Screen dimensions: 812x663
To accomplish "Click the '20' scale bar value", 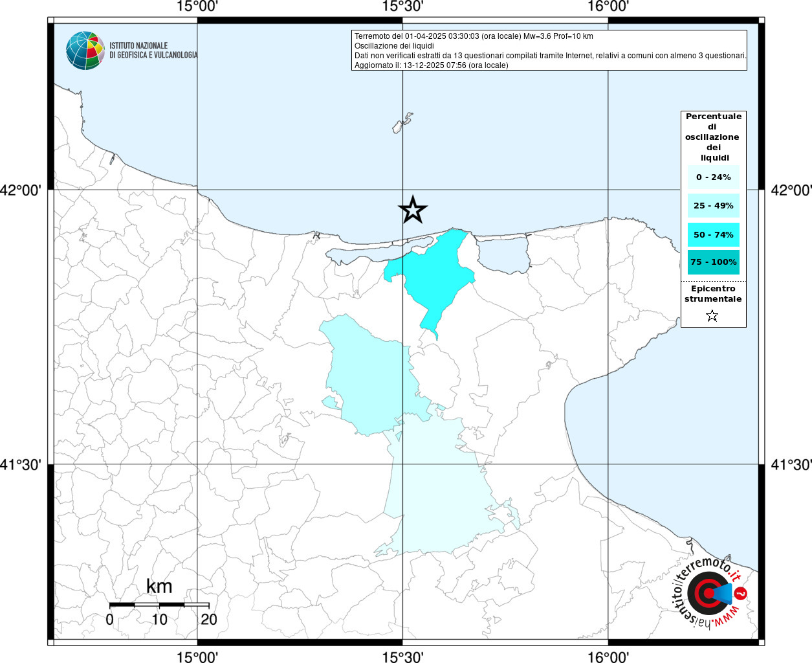I will coord(208,619).
